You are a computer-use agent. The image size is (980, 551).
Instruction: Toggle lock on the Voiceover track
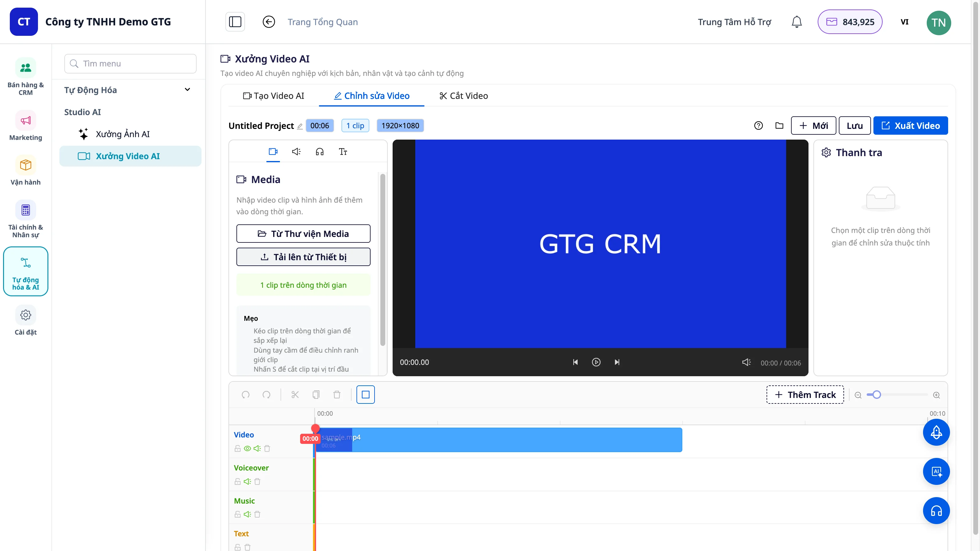237,482
